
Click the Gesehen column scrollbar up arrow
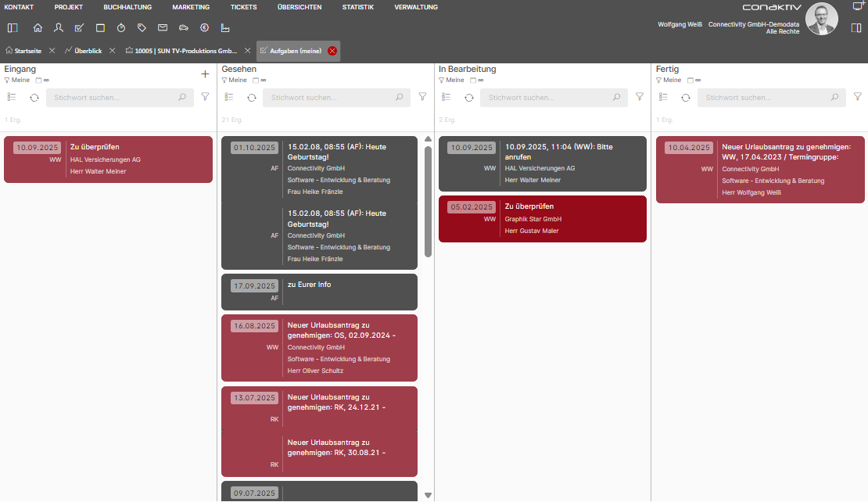point(428,139)
